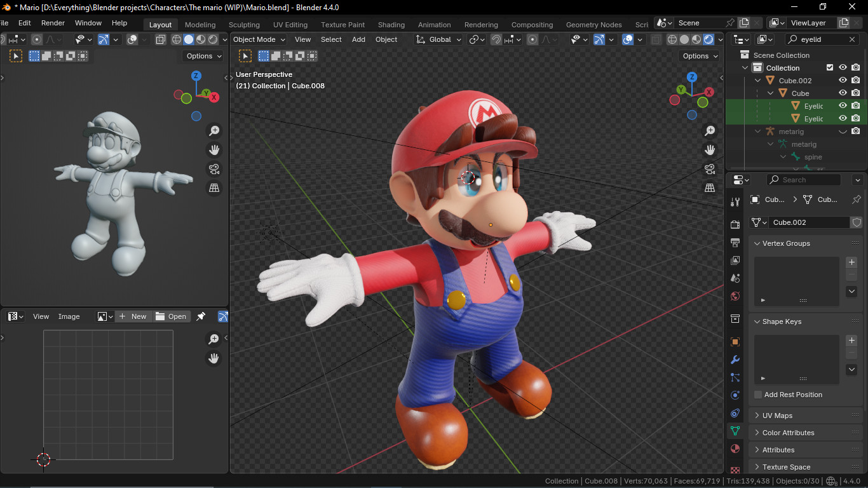Add a new shape key
868x488 pixels.
tap(852, 341)
